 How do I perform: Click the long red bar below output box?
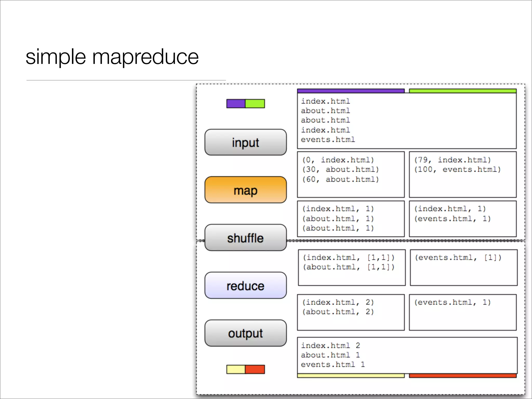pos(463,376)
